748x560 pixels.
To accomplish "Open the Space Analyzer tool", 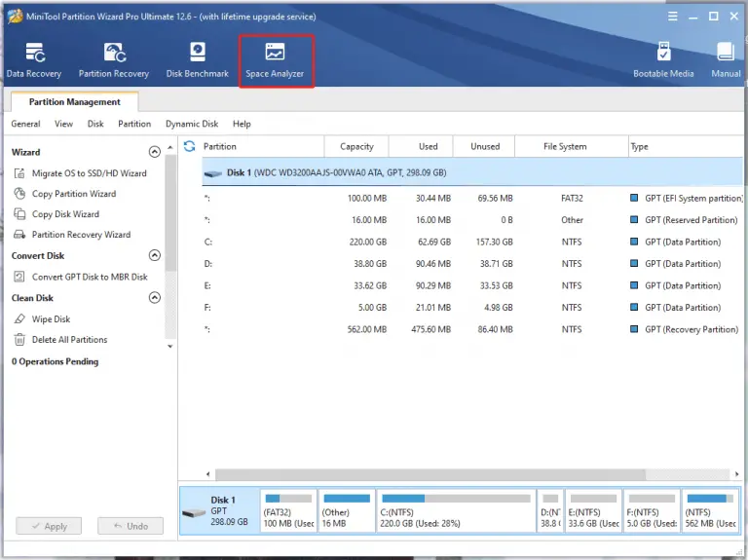I will pyautogui.click(x=275, y=60).
